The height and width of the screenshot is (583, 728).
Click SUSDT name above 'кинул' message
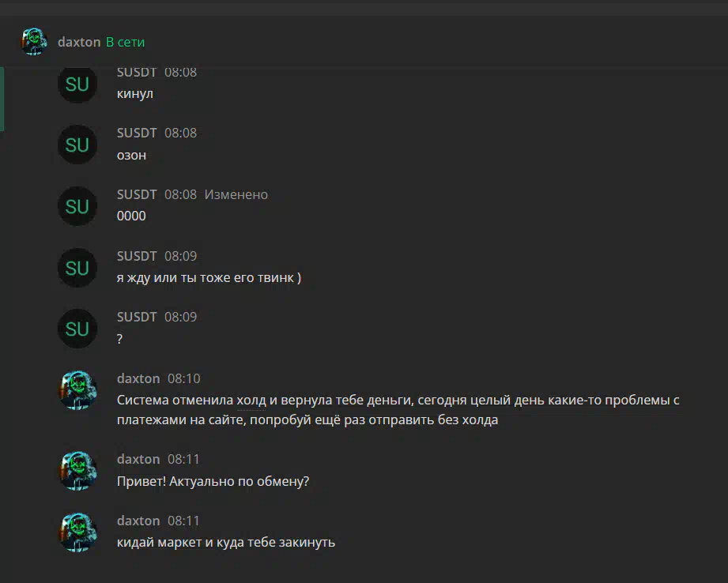[x=137, y=73]
